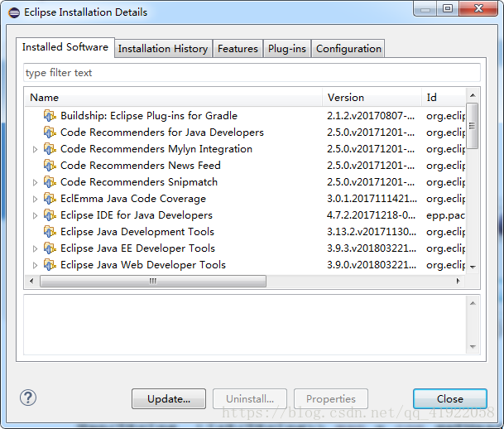Select row Code Recommenders News Feed
The image size is (504, 429).
(x=245, y=166)
